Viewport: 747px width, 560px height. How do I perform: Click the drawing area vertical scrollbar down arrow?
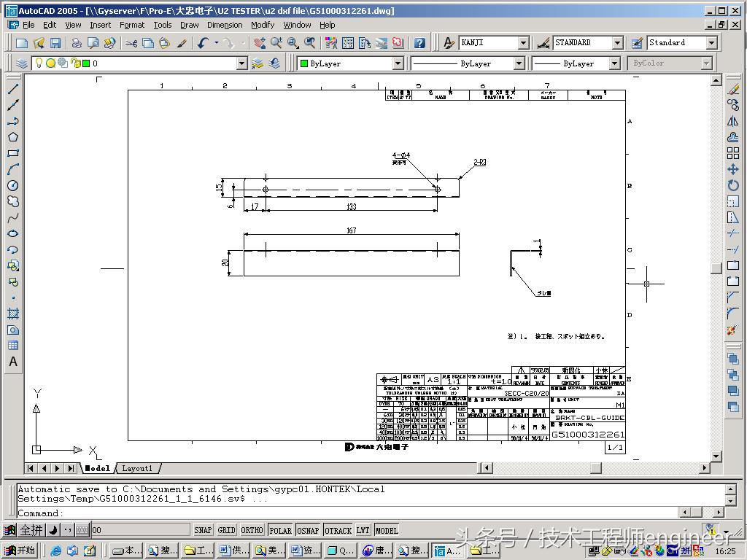tap(716, 456)
